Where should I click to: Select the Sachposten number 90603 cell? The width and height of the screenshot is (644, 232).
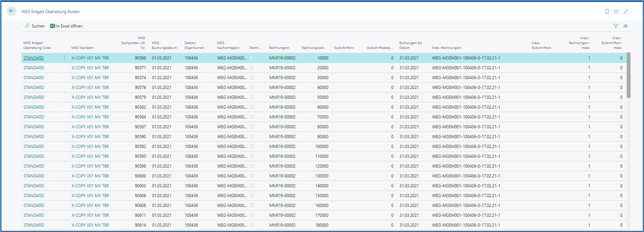141,186
